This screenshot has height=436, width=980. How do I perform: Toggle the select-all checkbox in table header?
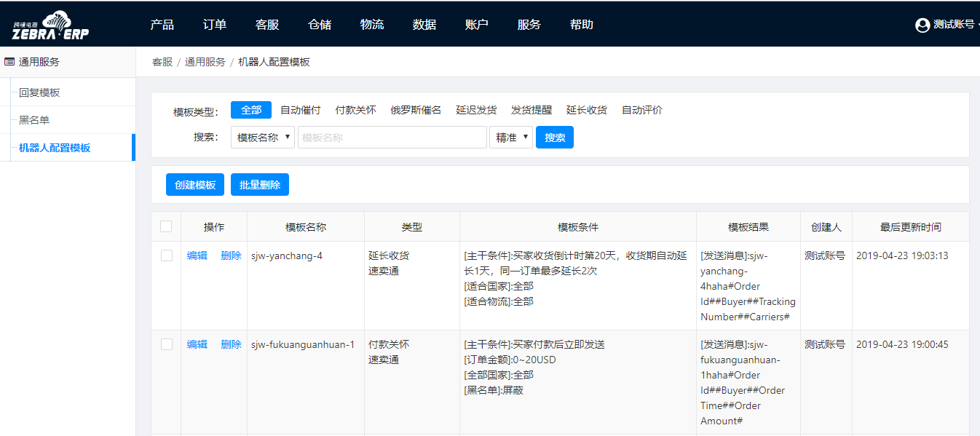166,226
